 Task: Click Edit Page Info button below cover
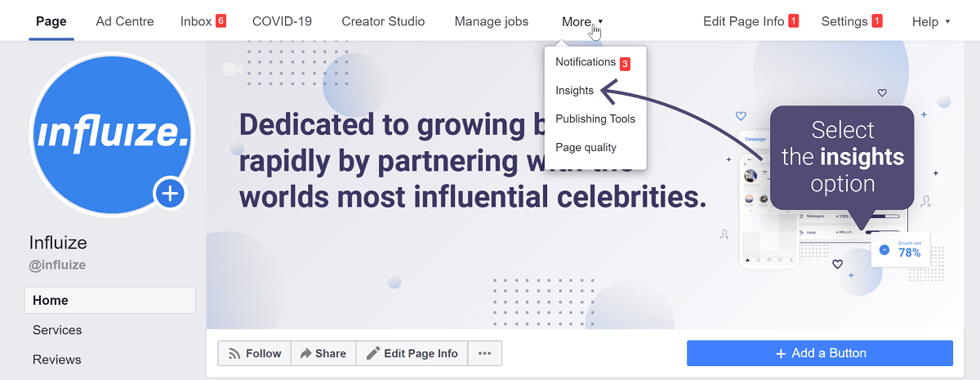(x=412, y=353)
